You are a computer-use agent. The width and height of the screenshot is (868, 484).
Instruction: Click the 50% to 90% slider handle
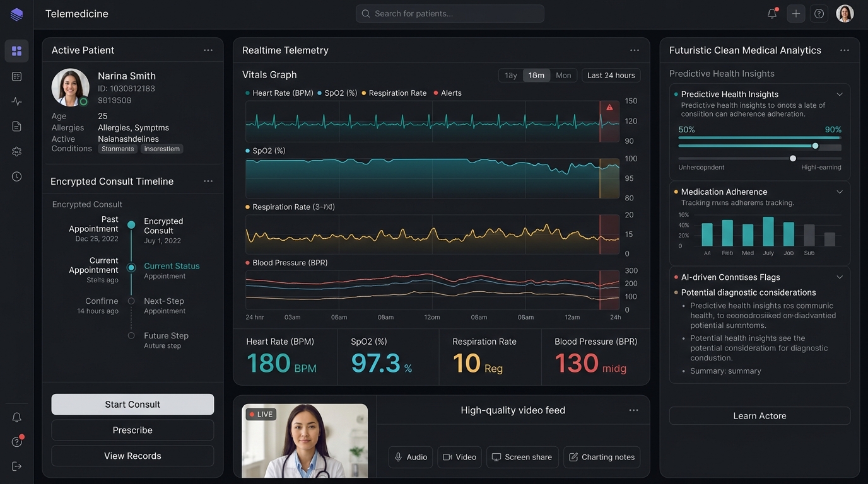tap(815, 146)
